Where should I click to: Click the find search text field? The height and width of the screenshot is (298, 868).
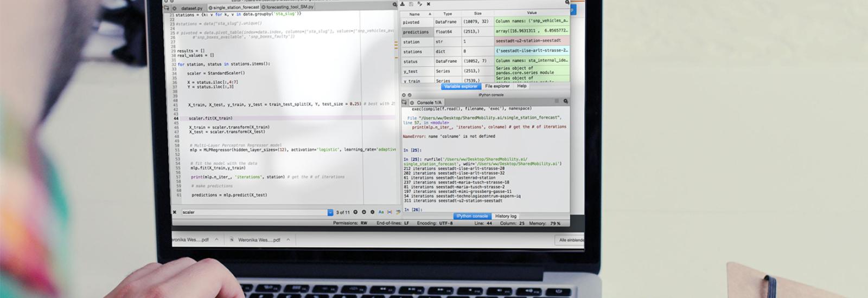(254, 212)
